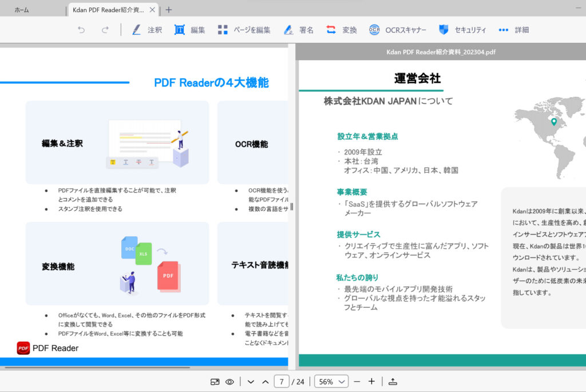Viewport: 586px width, 392px height.
Task: Zoom out with the minus button
Action: [x=357, y=382]
